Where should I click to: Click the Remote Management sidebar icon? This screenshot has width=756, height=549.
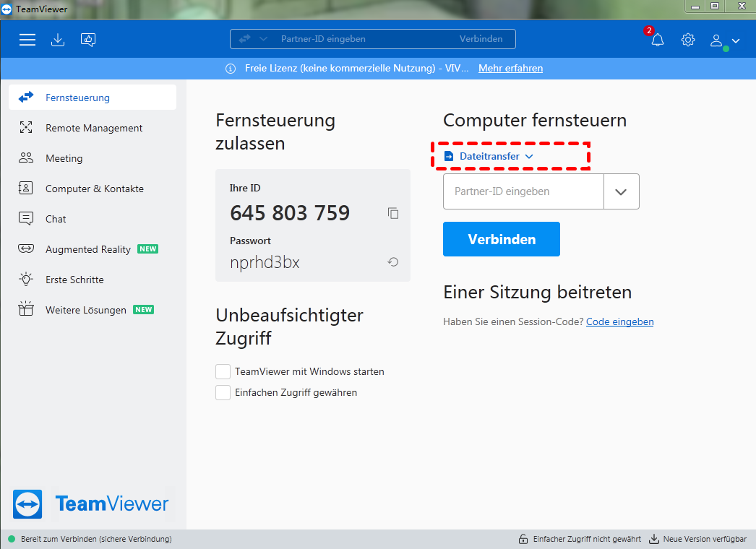click(26, 127)
